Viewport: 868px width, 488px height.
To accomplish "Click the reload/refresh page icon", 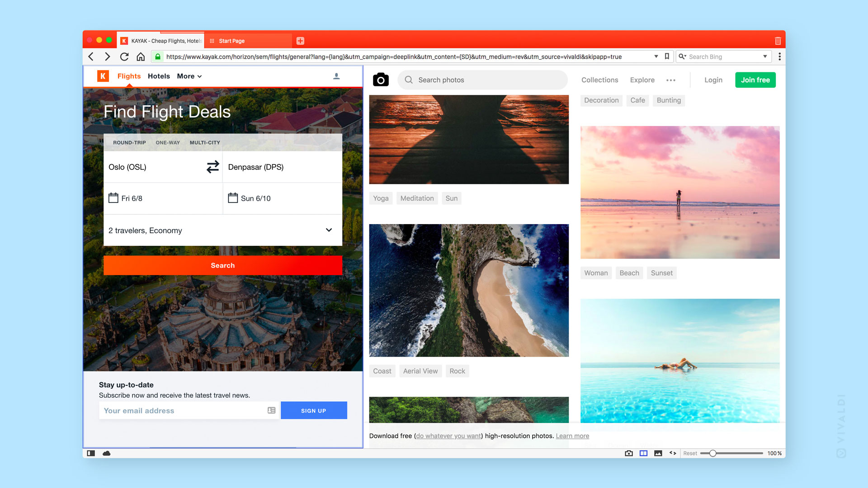I will click(125, 56).
